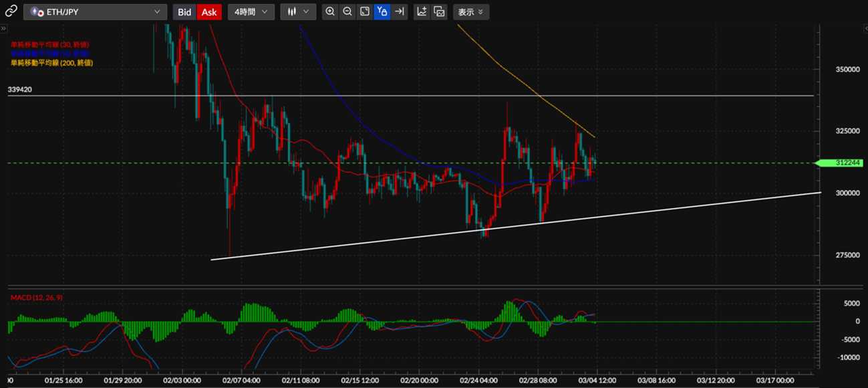Jump to latest candle with arrow icon
Viewport: 868px width, 388px height.
[399, 11]
